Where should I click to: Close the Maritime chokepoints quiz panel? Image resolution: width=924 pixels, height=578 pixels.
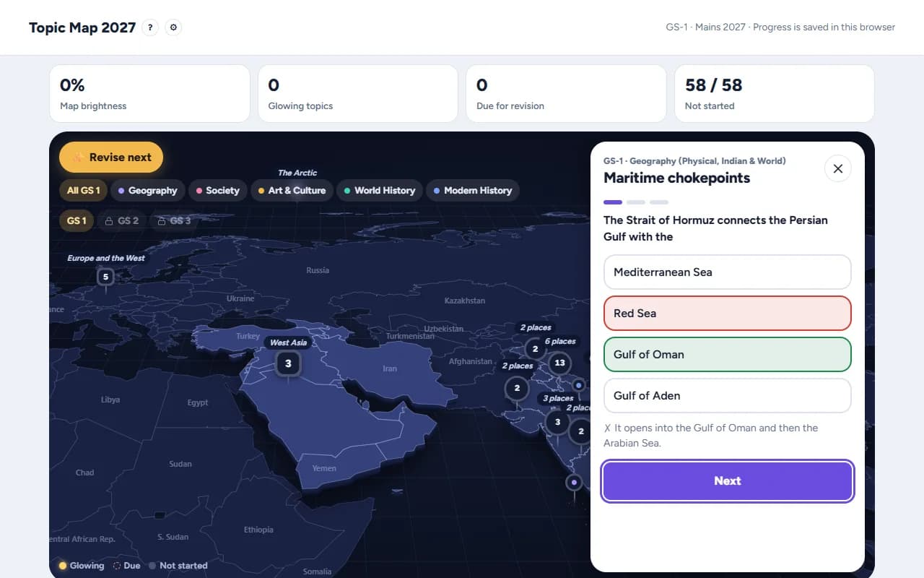pyautogui.click(x=837, y=168)
